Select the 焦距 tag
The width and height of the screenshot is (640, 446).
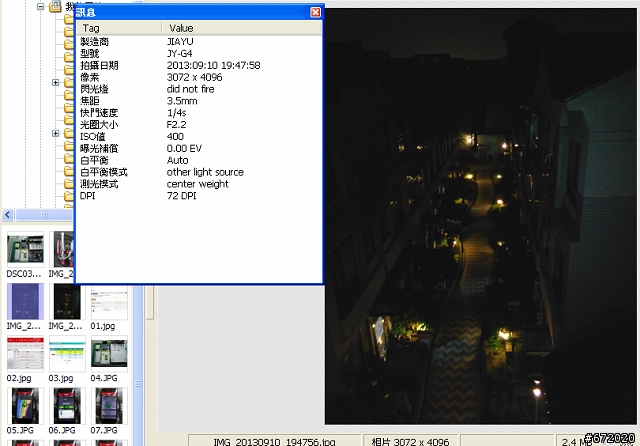click(90, 101)
